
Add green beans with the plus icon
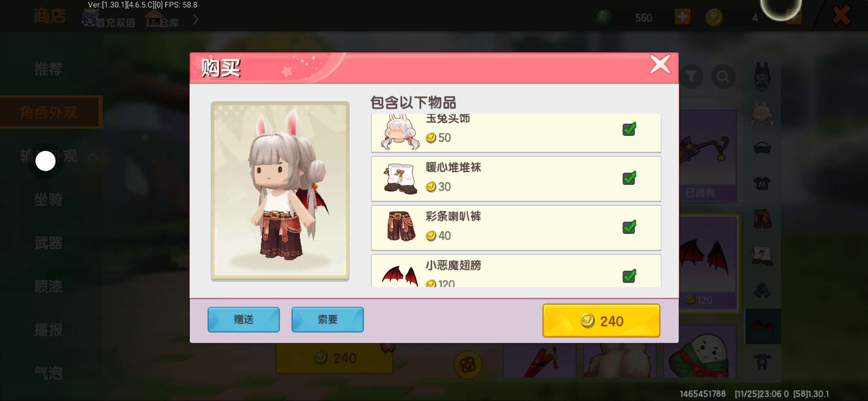click(683, 17)
